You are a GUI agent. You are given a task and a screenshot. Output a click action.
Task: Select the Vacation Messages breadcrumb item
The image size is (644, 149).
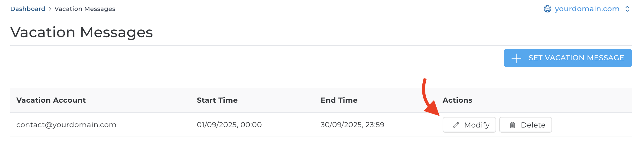pos(85,9)
